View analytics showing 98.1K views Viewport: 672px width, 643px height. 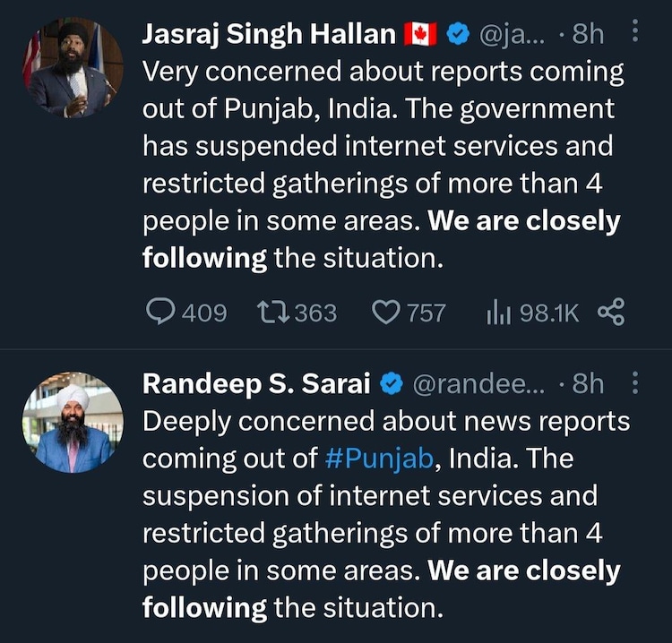(x=497, y=312)
